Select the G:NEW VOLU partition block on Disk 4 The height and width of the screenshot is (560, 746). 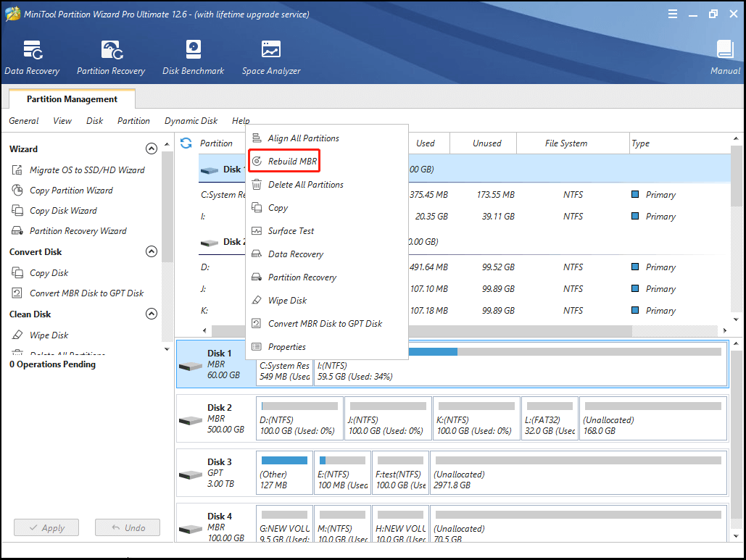click(284, 525)
